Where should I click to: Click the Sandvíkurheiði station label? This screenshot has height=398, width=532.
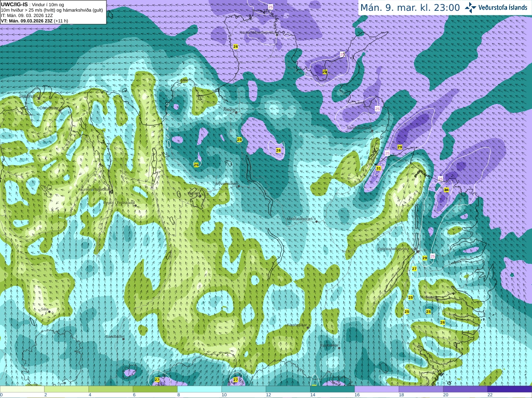[x=359, y=128]
